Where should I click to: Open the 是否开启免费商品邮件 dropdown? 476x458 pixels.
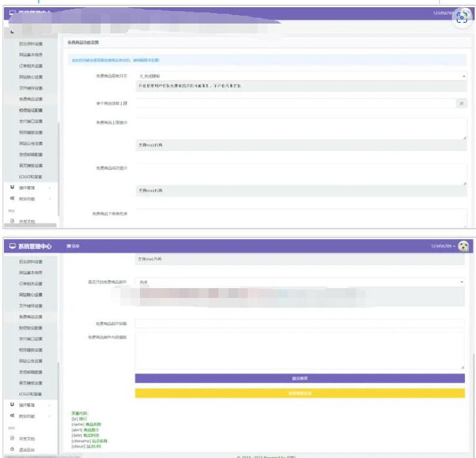(299, 282)
